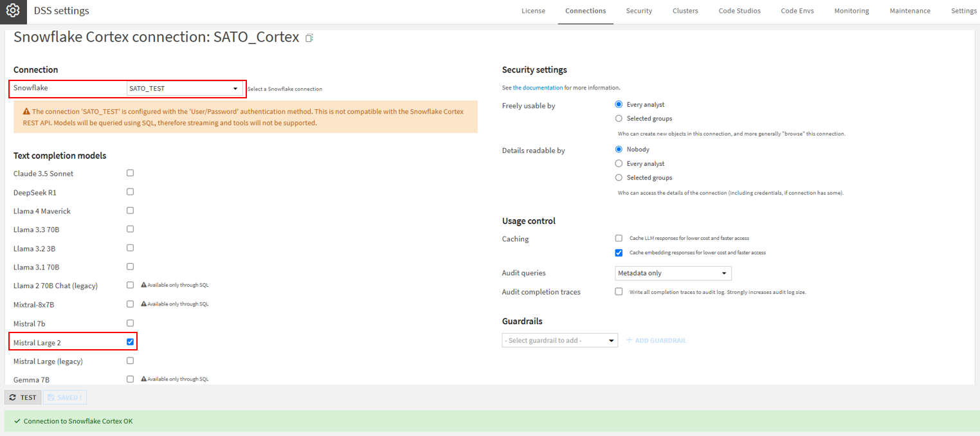Click the Usage control heading
The height and width of the screenshot is (436, 980).
[529, 221]
